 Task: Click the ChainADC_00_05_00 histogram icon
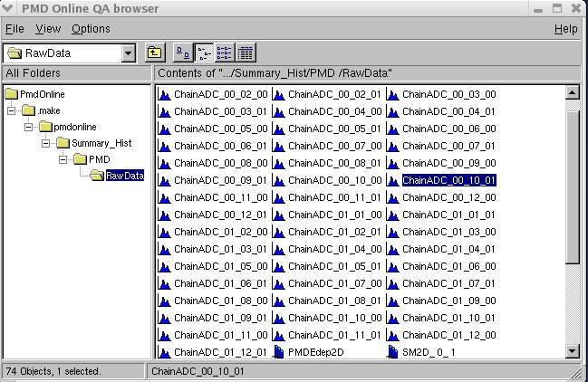[x=164, y=129]
